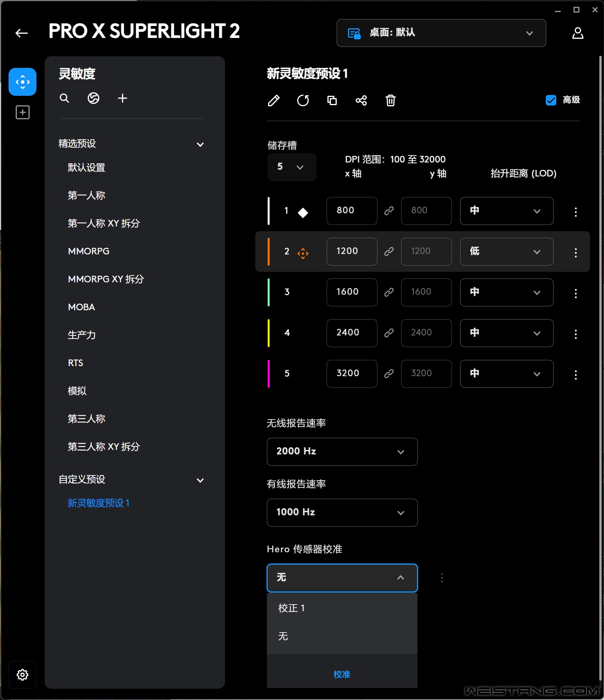Uncheck the 高级 advanced checkbox

coord(551,100)
